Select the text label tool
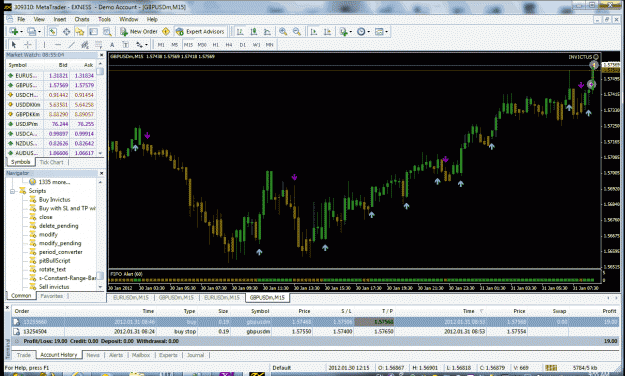 126,45
